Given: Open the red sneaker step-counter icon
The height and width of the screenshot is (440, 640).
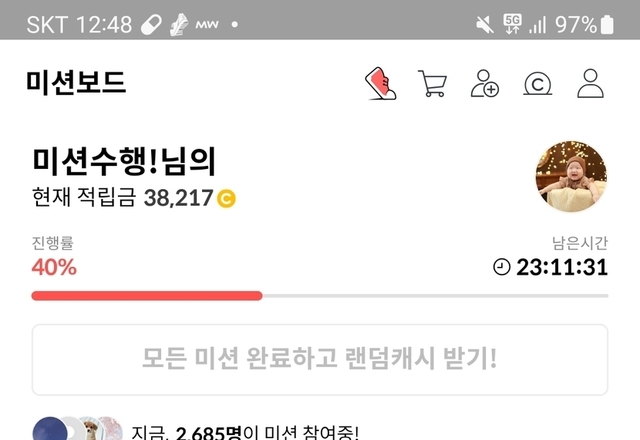Looking at the screenshot, I should (x=380, y=83).
